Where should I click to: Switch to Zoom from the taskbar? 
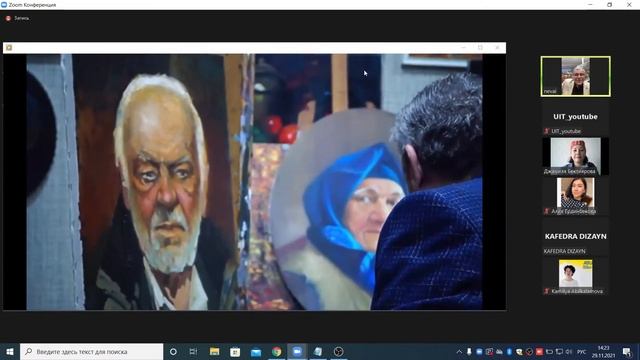297,351
